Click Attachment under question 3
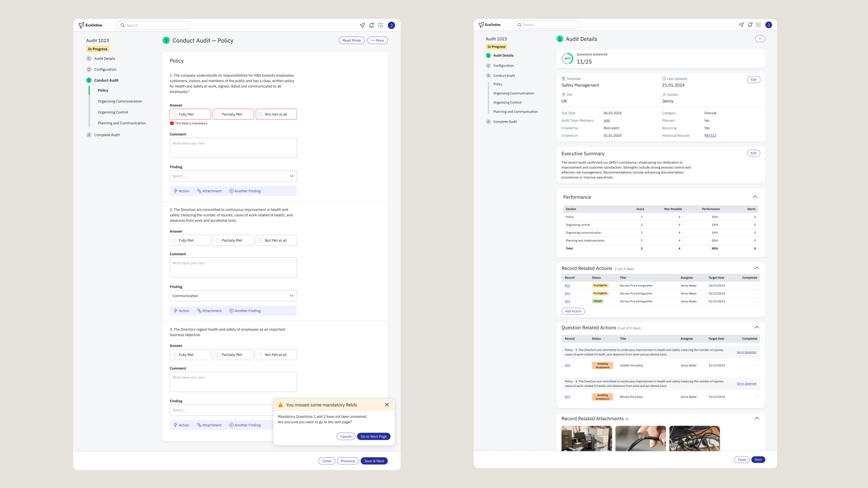 [x=209, y=425]
